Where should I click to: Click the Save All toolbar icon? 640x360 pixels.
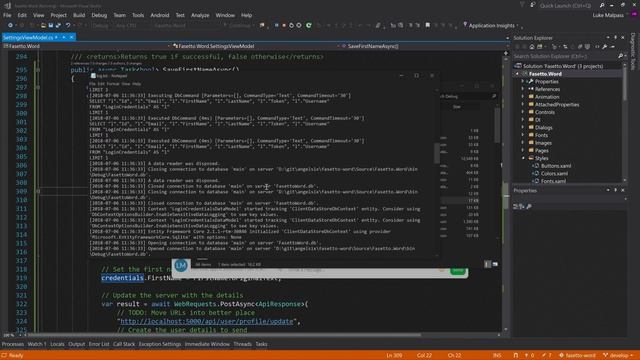click(x=58, y=25)
